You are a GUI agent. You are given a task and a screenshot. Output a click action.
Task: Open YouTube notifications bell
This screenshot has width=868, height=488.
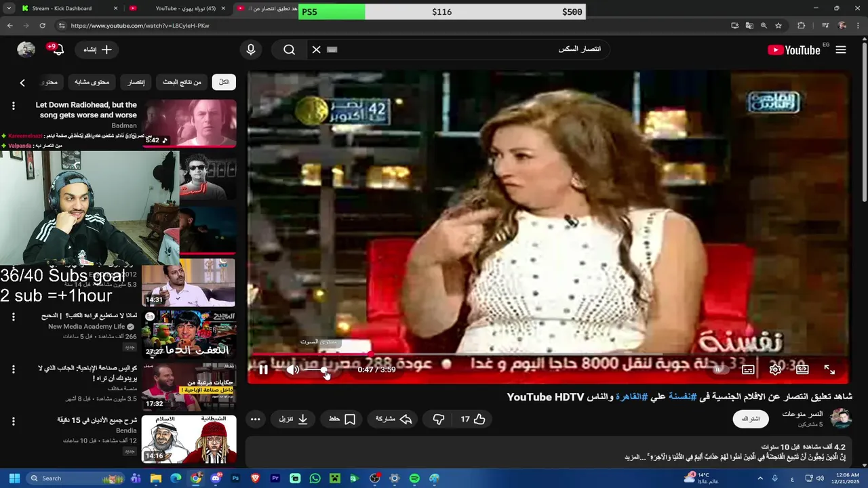[x=57, y=49]
